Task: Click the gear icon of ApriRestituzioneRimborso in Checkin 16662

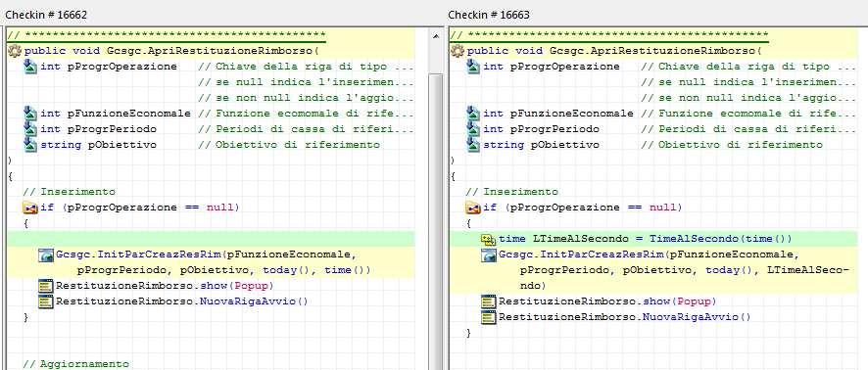Action: [x=15, y=51]
